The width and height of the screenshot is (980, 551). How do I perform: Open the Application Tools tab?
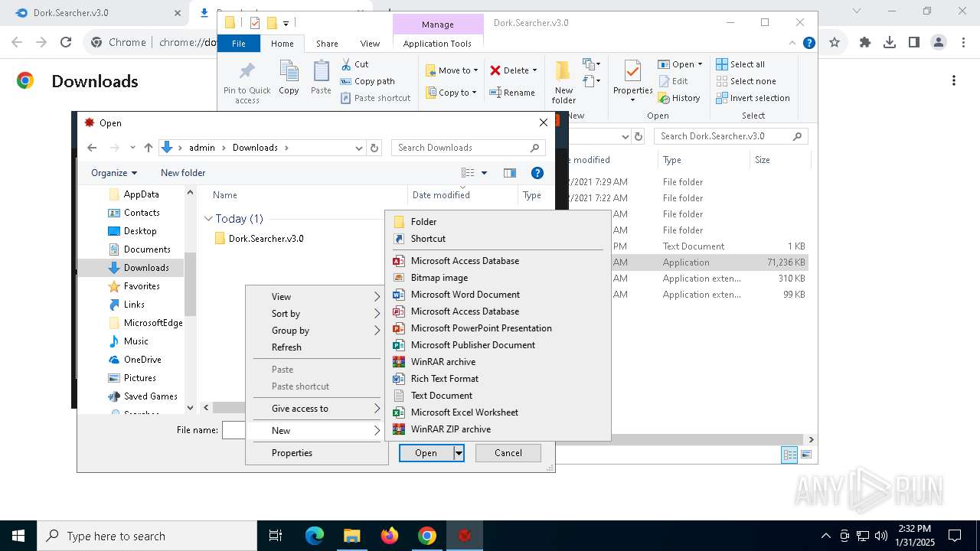437,44
